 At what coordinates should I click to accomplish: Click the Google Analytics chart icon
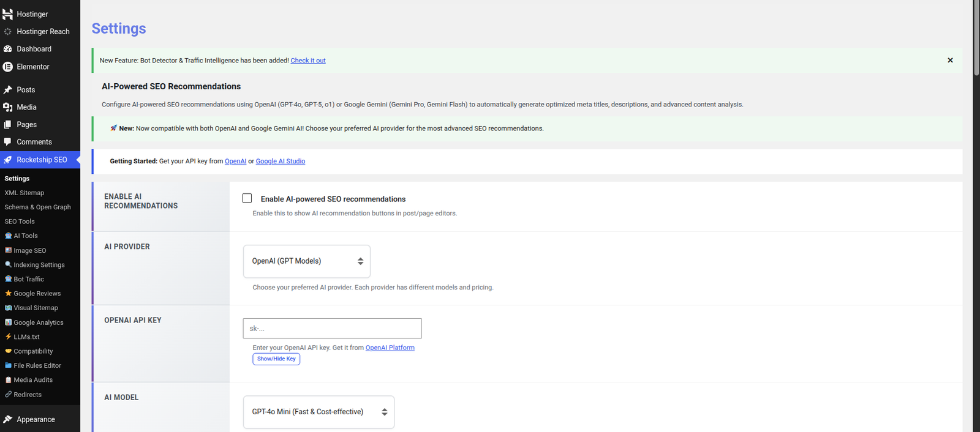tap(9, 322)
